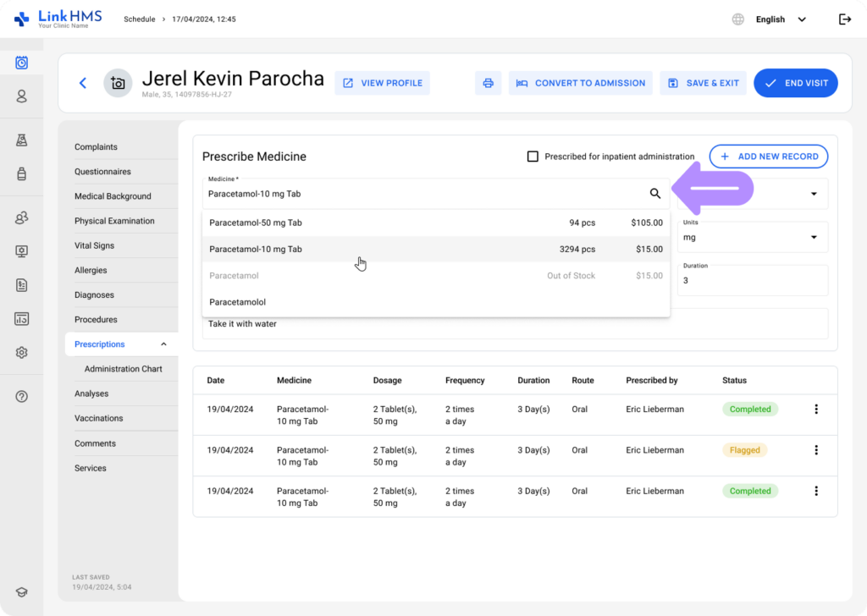Image resolution: width=867 pixels, height=616 pixels.
Task: Check Prescribed for inpatient administration box
Action: 533,157
